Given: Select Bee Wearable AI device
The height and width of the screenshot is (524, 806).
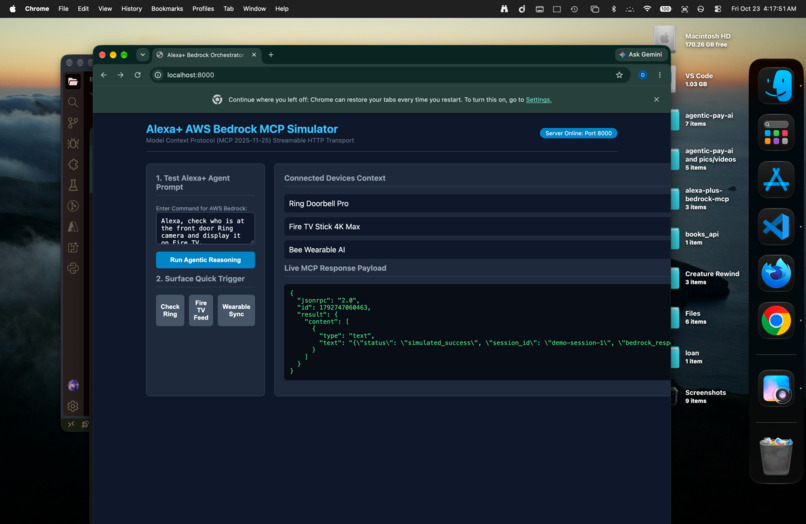Looking at the screenshot, I should tap(477, 250).
